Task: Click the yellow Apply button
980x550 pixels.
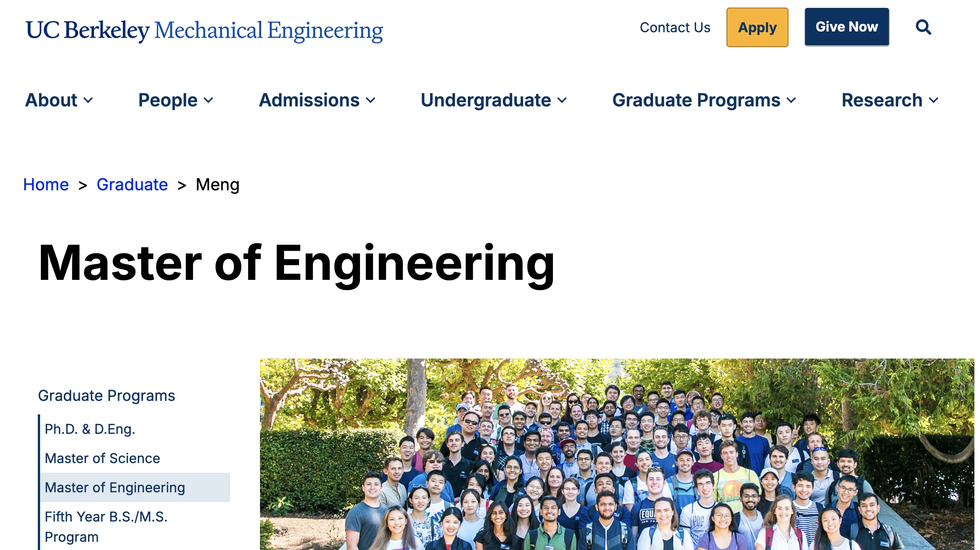Action: [757, 27]
